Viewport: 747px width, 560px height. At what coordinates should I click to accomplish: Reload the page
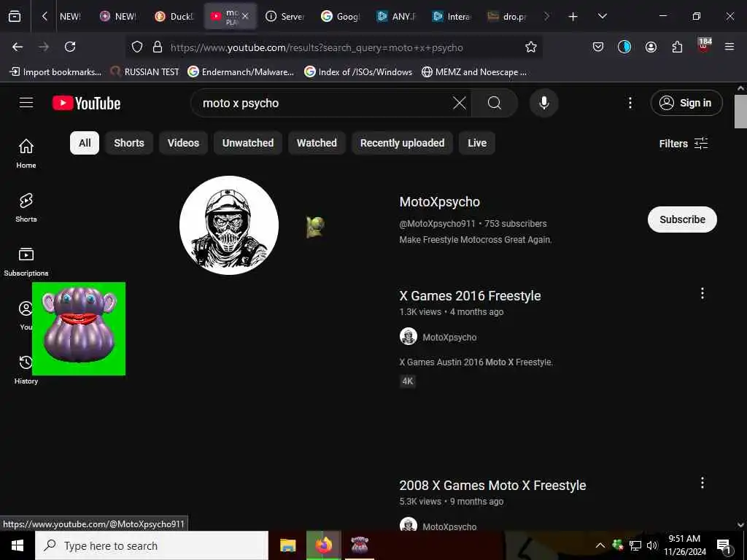[x=70, y=47]
